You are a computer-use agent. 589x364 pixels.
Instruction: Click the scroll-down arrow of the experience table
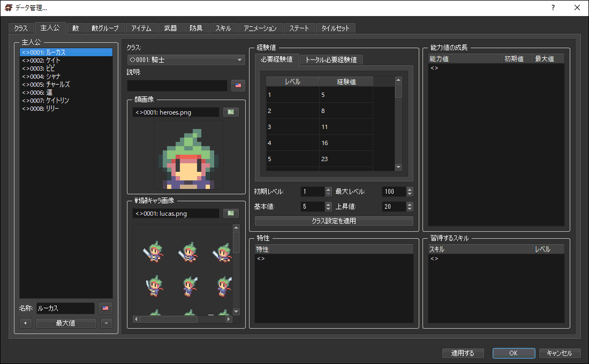click(398, 167)
